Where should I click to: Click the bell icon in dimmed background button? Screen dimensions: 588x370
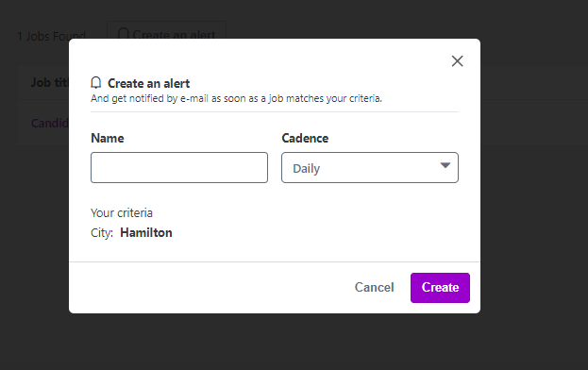point(123,33)
